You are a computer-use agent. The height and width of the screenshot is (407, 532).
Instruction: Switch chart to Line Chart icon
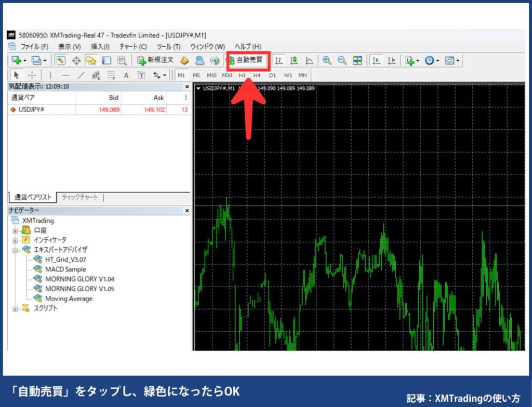click(309, 60)
